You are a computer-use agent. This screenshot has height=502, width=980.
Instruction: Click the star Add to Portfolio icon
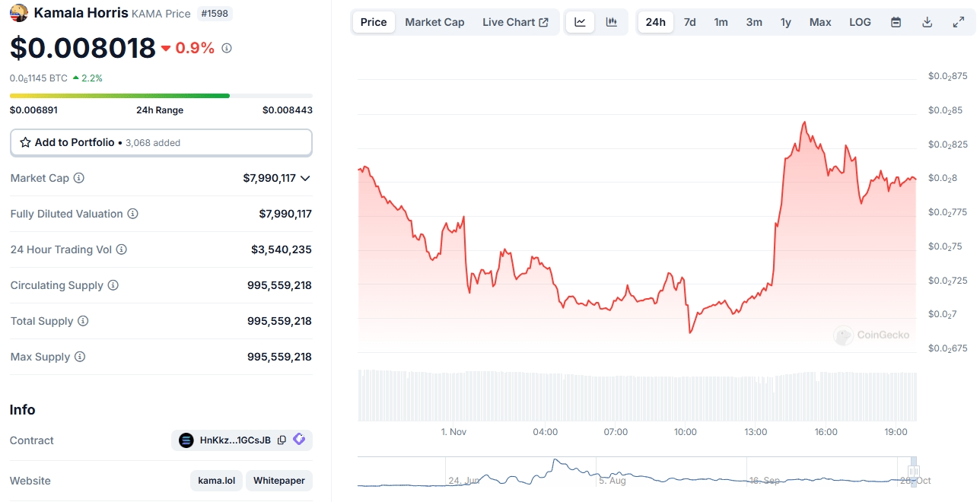coord(24,142)
